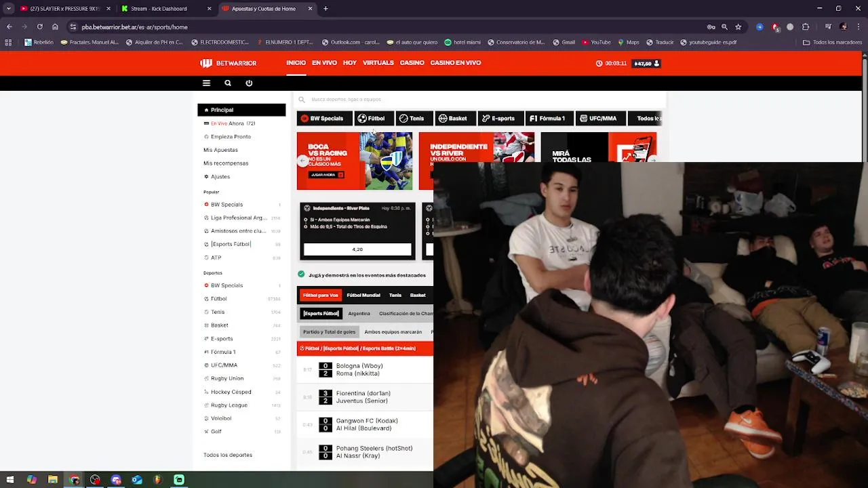
Task: Open the hamburger menu icon
Action: (x=206, y=83)
